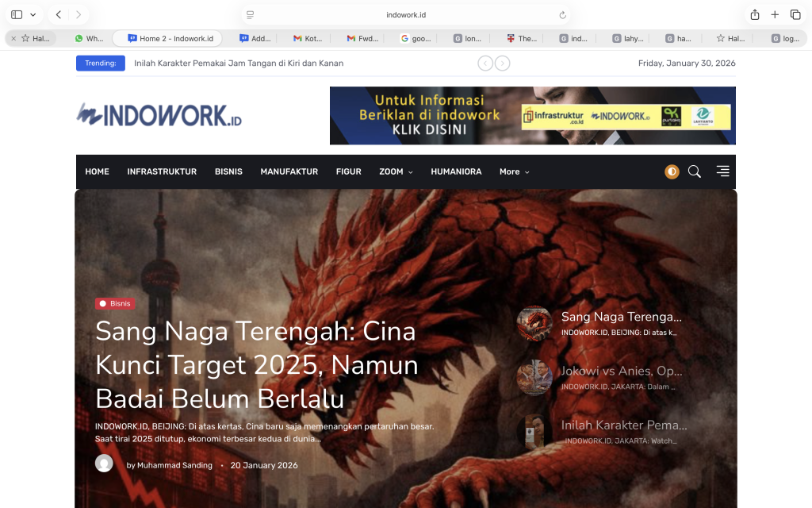Viewport: 812px width, 508px height.
Task: Open Safari's share icon in the toolbar
Action: pyautogui.click(x=754, y=13)
